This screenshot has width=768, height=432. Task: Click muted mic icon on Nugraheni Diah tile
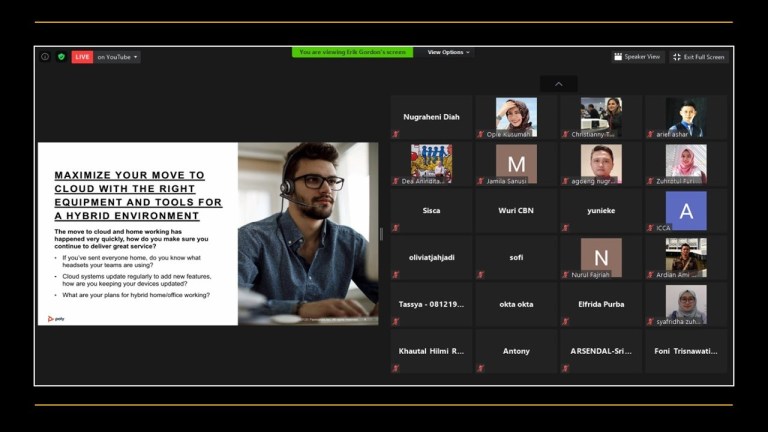click(x=395, y=134)
